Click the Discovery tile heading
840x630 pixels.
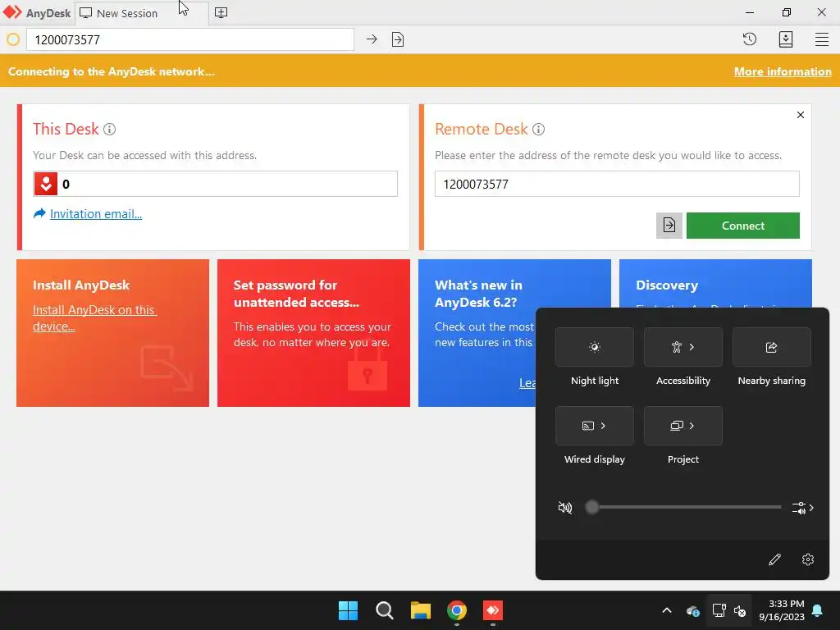point(666,285)
